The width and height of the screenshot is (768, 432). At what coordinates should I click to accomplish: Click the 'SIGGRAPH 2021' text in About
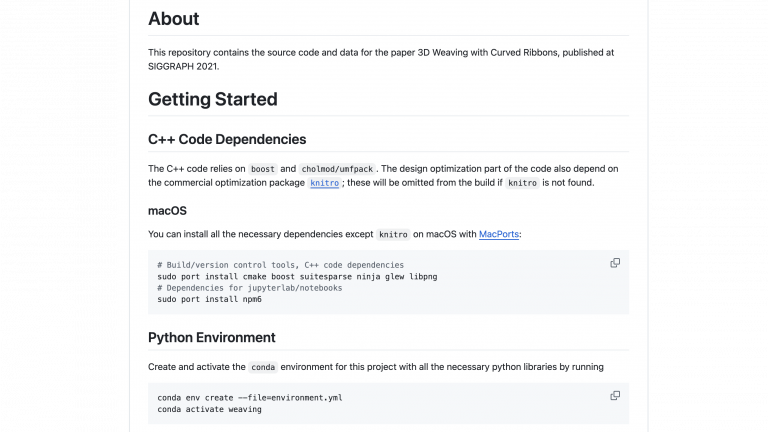183,66
